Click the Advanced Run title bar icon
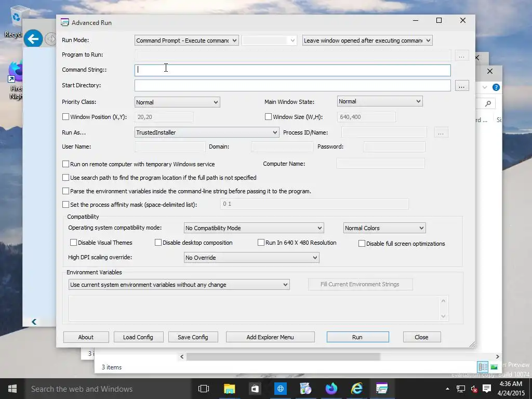 click(x=64, y=22)
